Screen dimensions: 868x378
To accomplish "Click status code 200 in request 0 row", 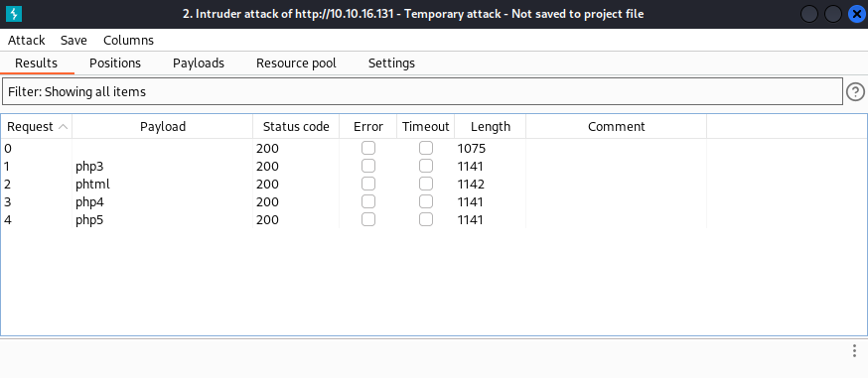I will pyautogui.click(x=267, y=148).
